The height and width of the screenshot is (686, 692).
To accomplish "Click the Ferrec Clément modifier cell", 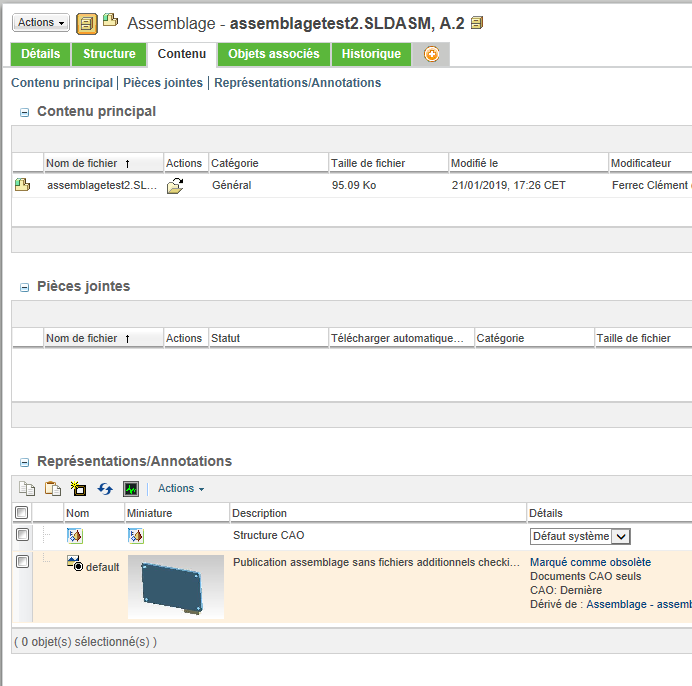I will point(651,185).
